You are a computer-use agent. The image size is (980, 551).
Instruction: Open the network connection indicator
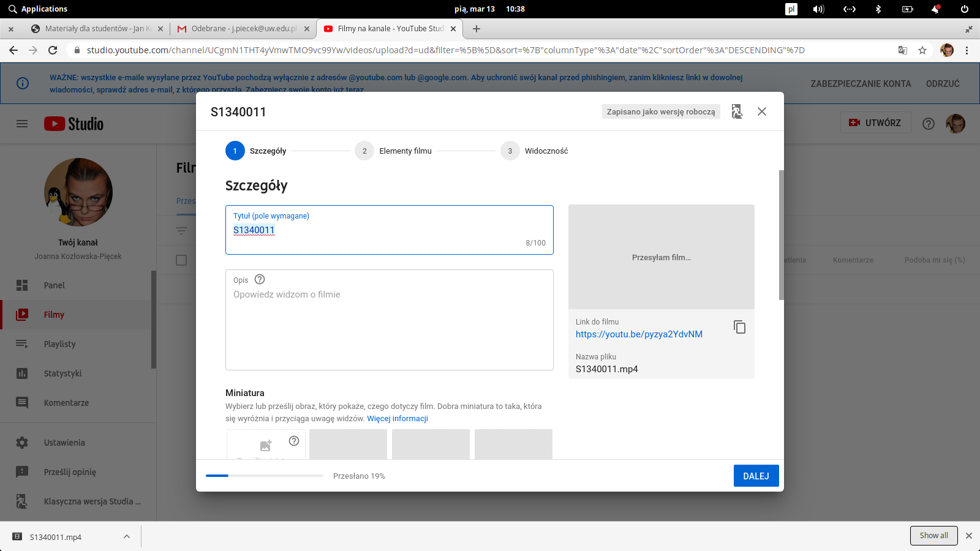coord(850,9)
